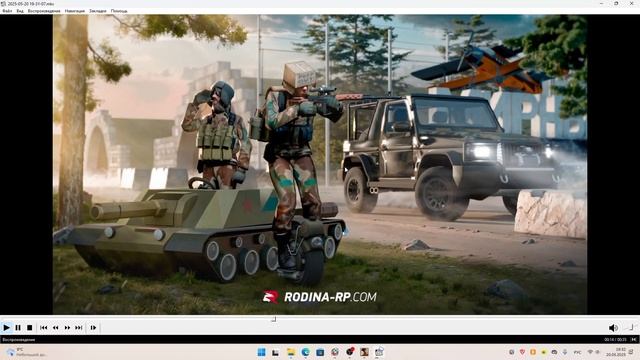
Task: Click the microphone tray icon
Action: (x=565, y=352)
